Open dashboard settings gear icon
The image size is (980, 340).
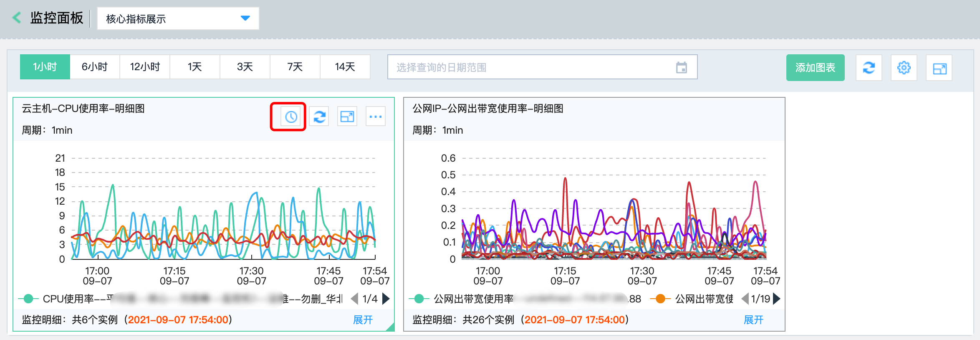click(x=904, y=68)
